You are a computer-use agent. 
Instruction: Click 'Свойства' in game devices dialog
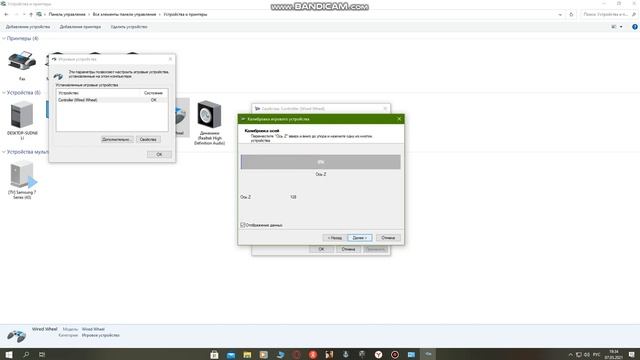148,140
